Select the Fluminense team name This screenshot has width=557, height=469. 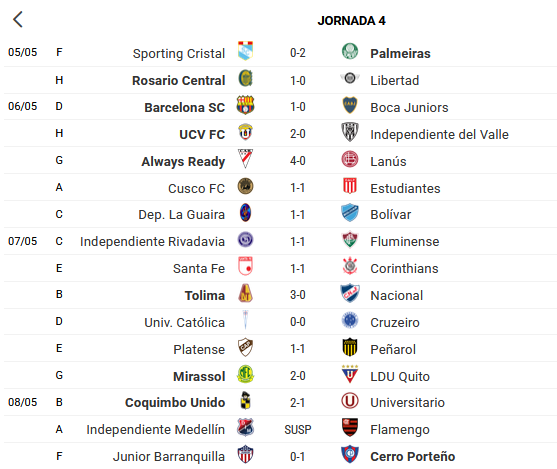tap(405, 242)
